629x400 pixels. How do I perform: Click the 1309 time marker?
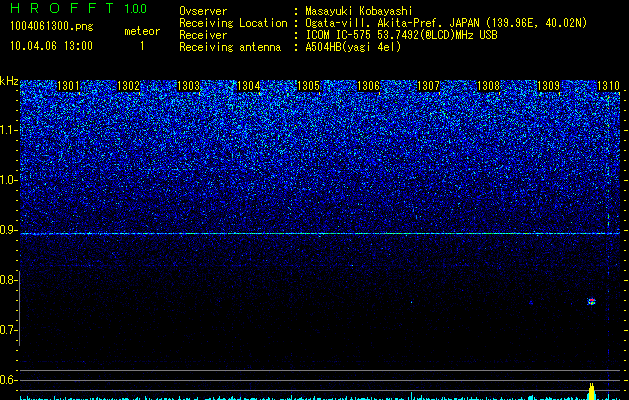point(548,86)
